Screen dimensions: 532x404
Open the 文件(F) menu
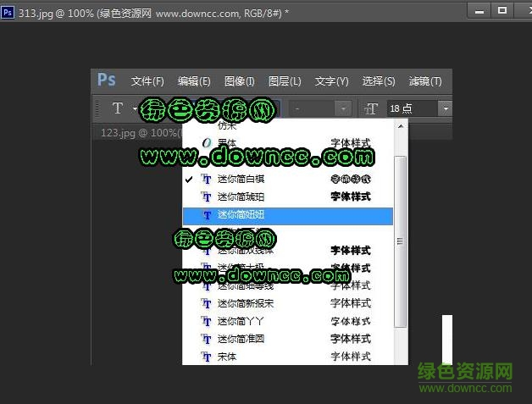point(147,81)
